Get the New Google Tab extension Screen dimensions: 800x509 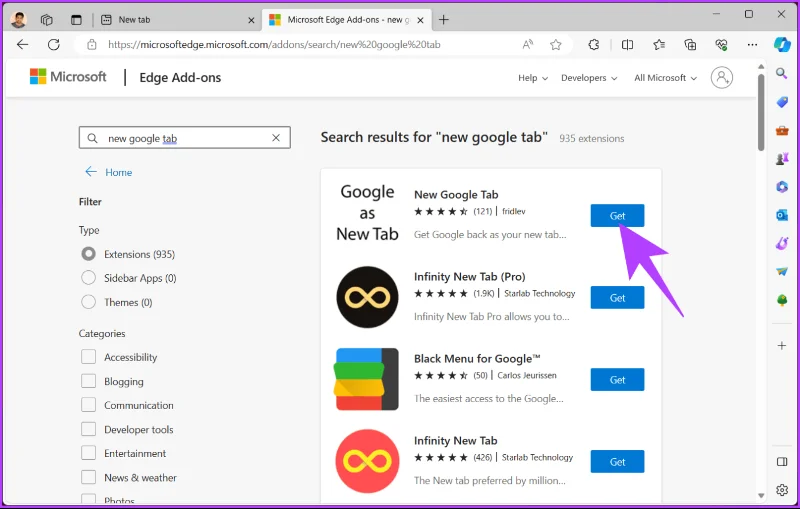coord(617,215)
